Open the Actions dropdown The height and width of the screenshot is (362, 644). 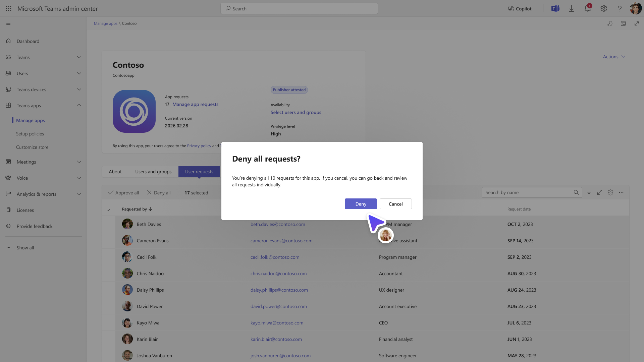(x=614, y=57)
